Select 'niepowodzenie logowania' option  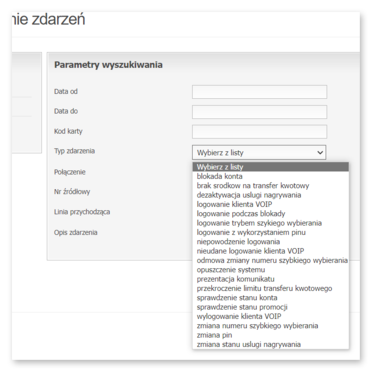(271, 242)
